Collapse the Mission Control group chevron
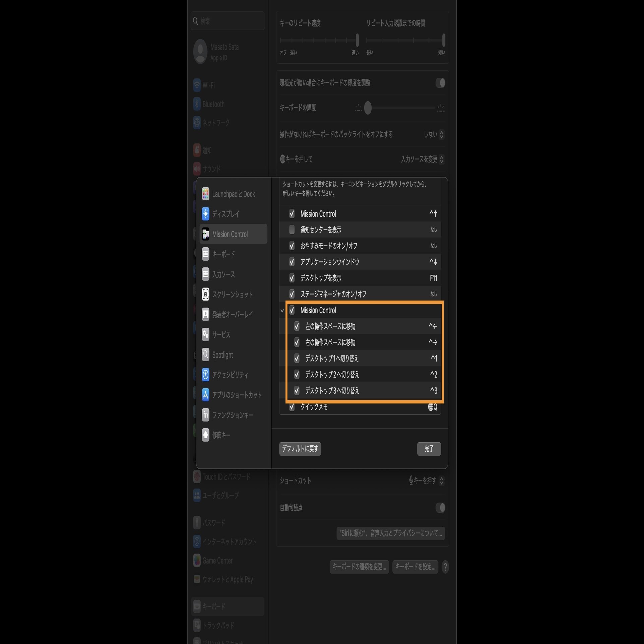 click(282, 311)
